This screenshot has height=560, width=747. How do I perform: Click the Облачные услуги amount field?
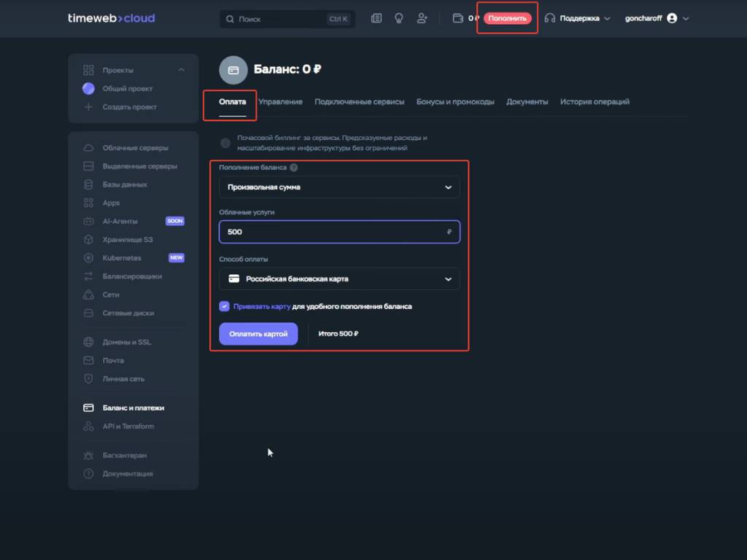click(339, 232)
